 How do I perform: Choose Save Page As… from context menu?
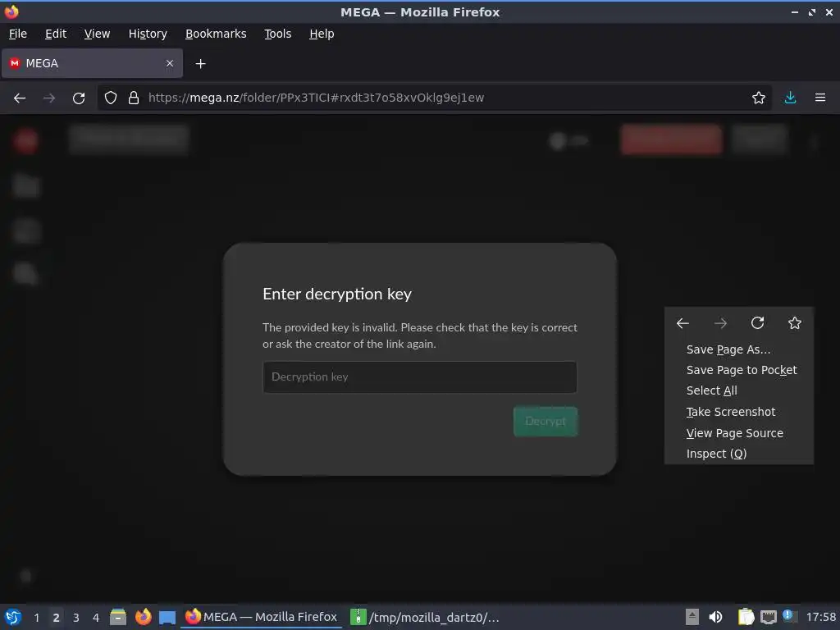739,349
